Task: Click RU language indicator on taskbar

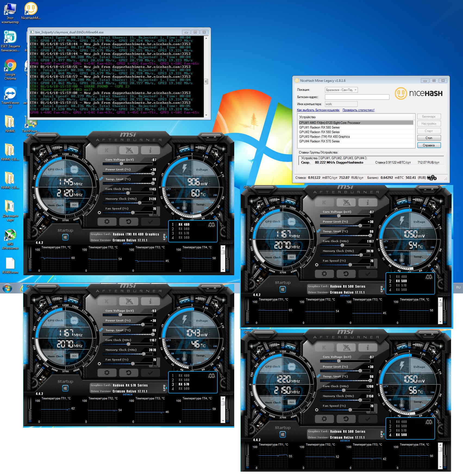Action: 458,287
